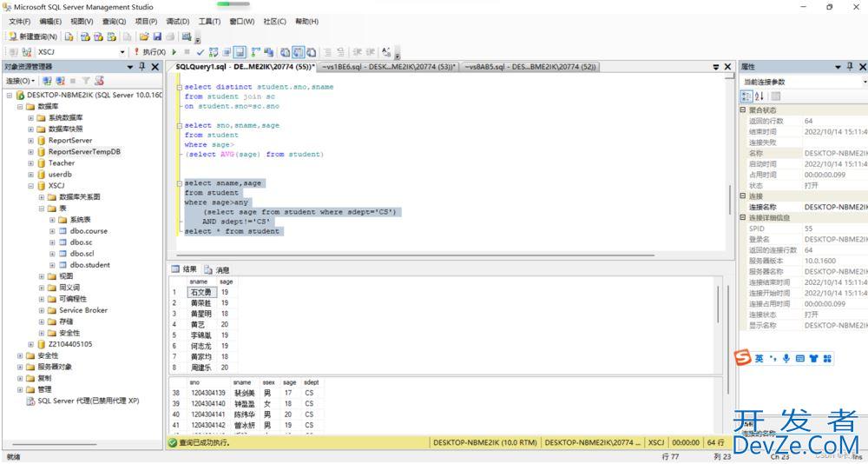Click the comment-out selected lines icon
This screenshot has height=464, width=868.
coord(327,52)
